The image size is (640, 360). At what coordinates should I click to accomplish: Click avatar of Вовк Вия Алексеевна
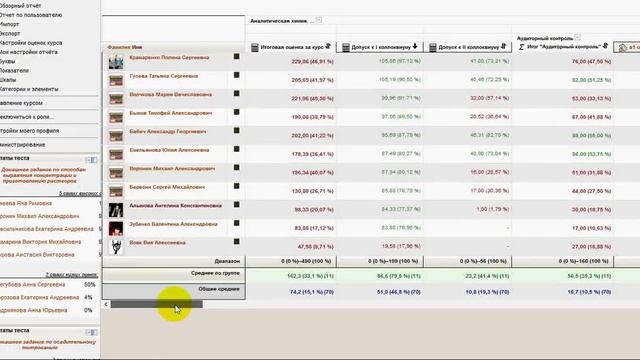click(116, 247)
